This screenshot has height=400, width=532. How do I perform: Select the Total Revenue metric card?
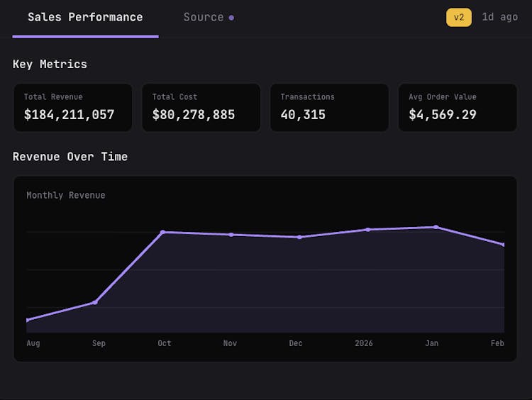pyautogui.click(x=73, y=108)
